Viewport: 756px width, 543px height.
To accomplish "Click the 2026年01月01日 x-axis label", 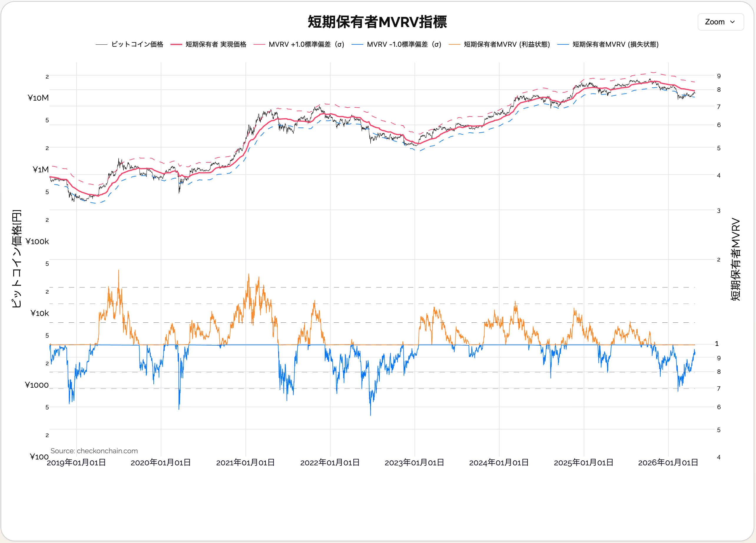I will click(x=668, y=462).
